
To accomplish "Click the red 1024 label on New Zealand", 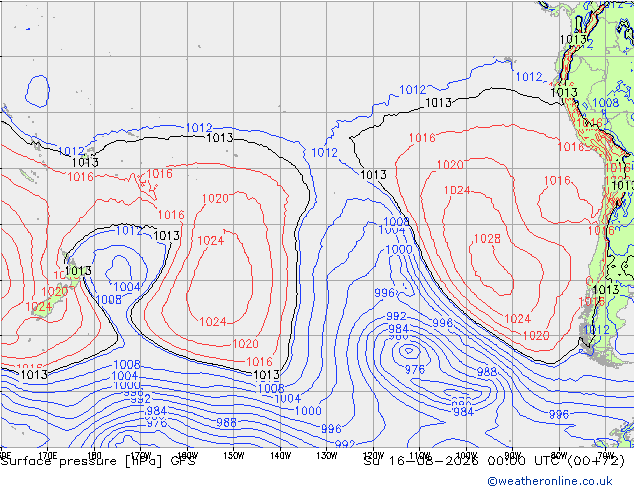I will (x=39, y=306).
